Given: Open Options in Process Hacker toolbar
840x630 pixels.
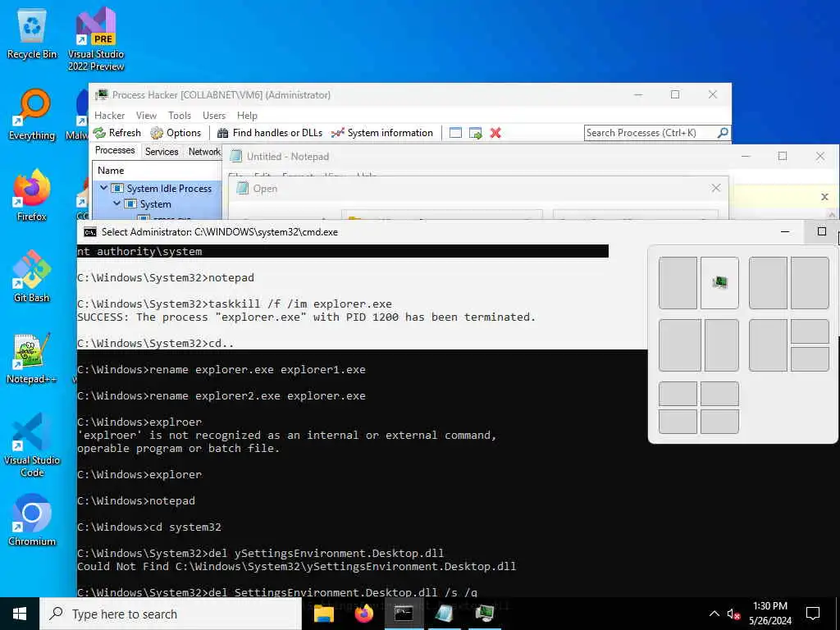Looking at the screenshot, I should click(176, 133).
